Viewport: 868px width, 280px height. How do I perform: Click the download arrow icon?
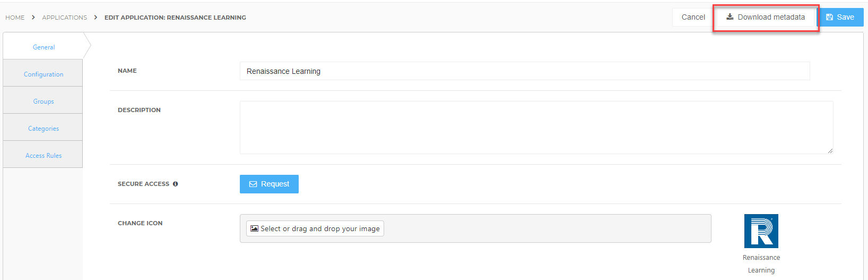click(730, 16)
